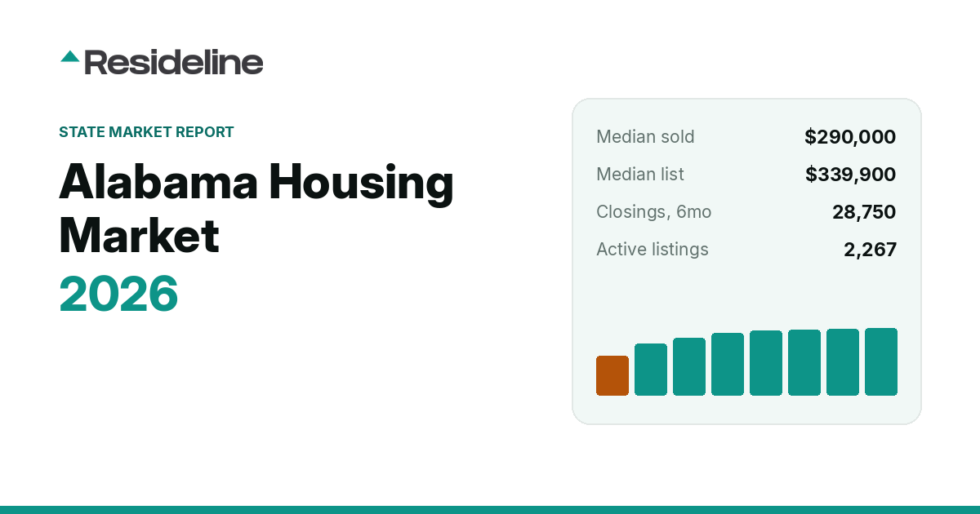Click the Resideline brand name
980x514 pixels.
pos(174,62)
